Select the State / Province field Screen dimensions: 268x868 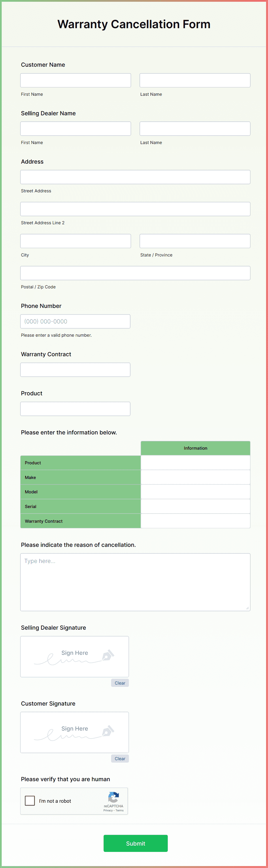(x=195, y=241)
